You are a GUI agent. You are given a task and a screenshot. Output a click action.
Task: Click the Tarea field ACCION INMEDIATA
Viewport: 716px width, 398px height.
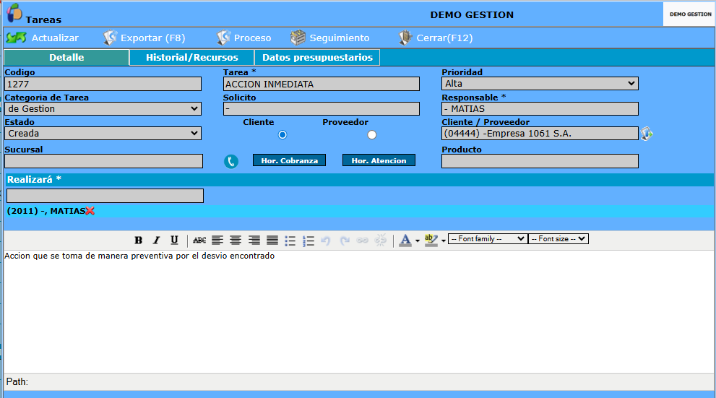coord(321,84)
